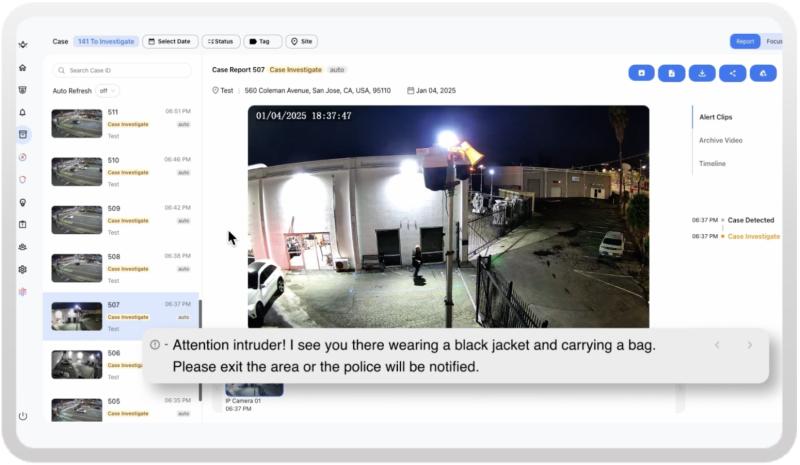
Task: Select the Alert Clips tab
Action: (715, 117)
